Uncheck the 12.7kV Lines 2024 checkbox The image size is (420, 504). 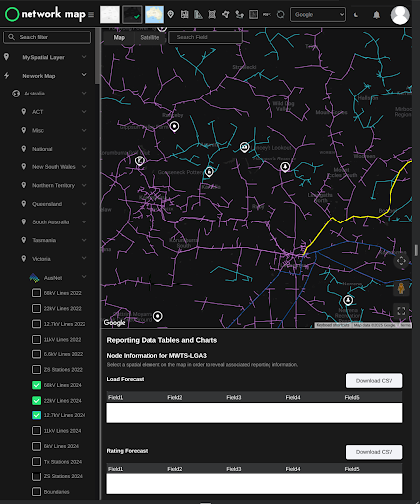coord(36,415)
